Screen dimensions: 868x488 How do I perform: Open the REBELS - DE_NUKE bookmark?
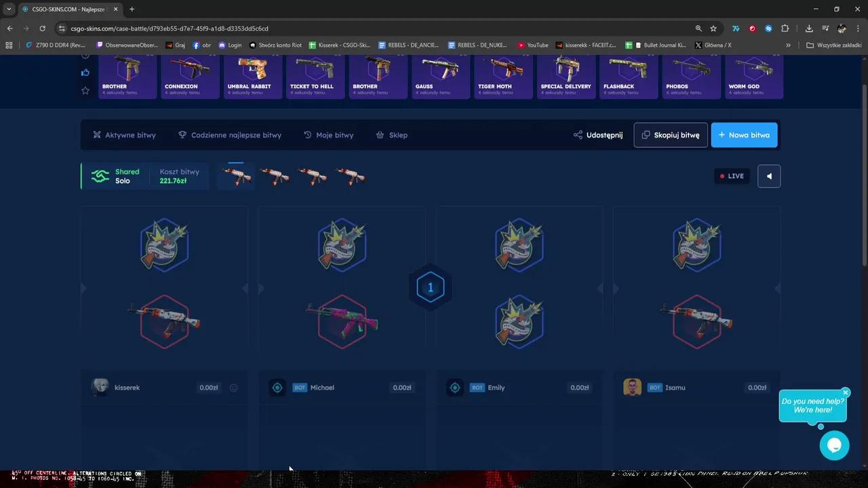point(477,45)
